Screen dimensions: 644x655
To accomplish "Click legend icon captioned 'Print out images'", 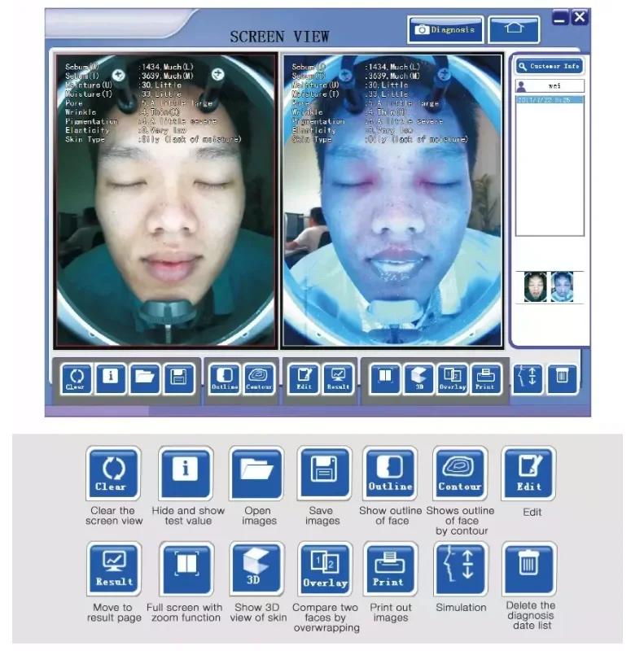I will tap(391, 569).
